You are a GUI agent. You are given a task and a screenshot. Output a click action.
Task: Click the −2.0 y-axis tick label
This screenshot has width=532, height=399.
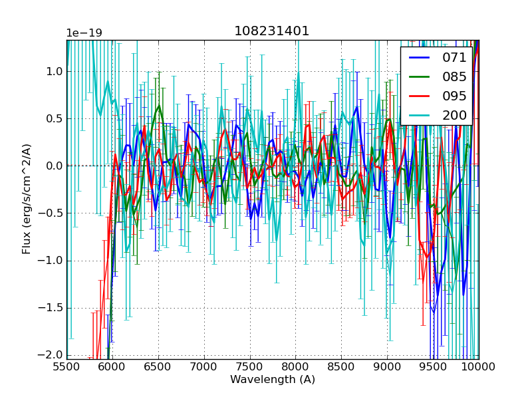pyautogui.click(x=52, y=354)
